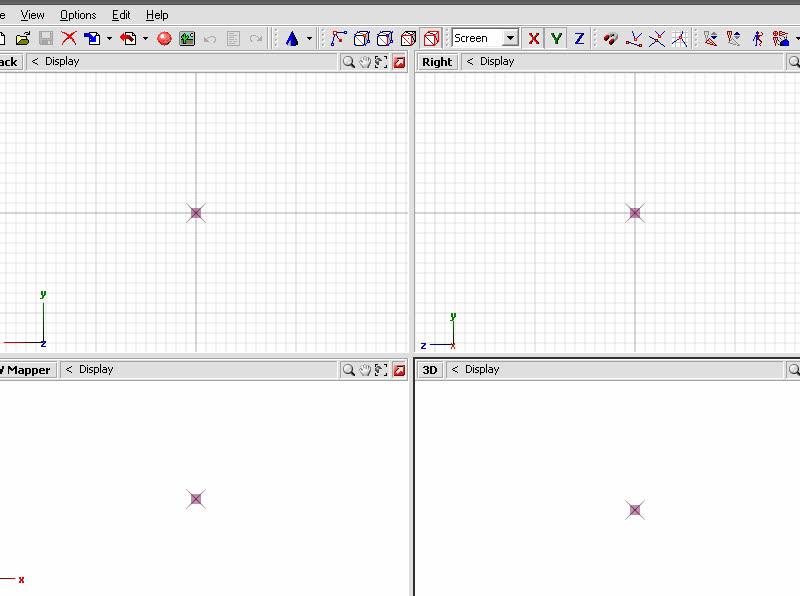Click the Right view label button

tap(437, 62)
